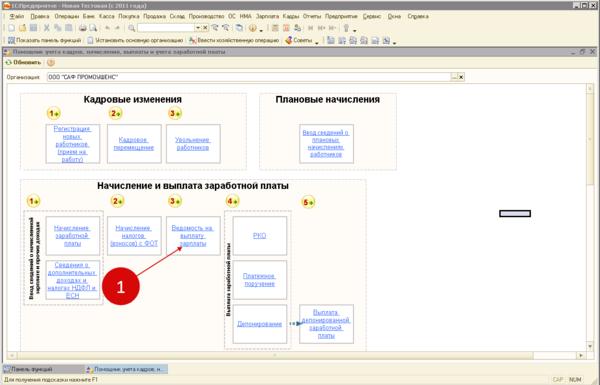Click the Redo arrow icon

[x=117, y=28]
